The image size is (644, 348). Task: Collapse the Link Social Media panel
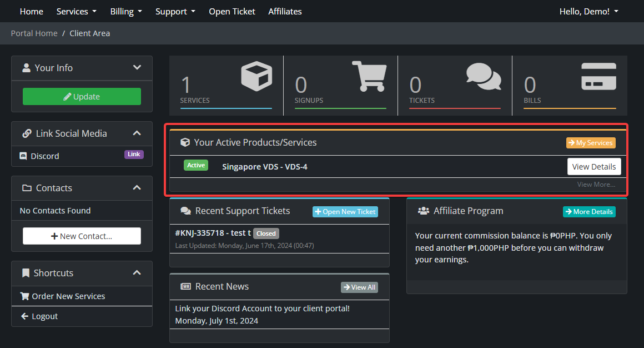pos(137,133)
